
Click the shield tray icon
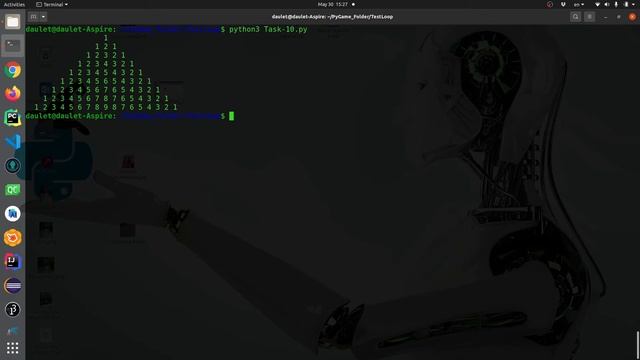(563, 4)
